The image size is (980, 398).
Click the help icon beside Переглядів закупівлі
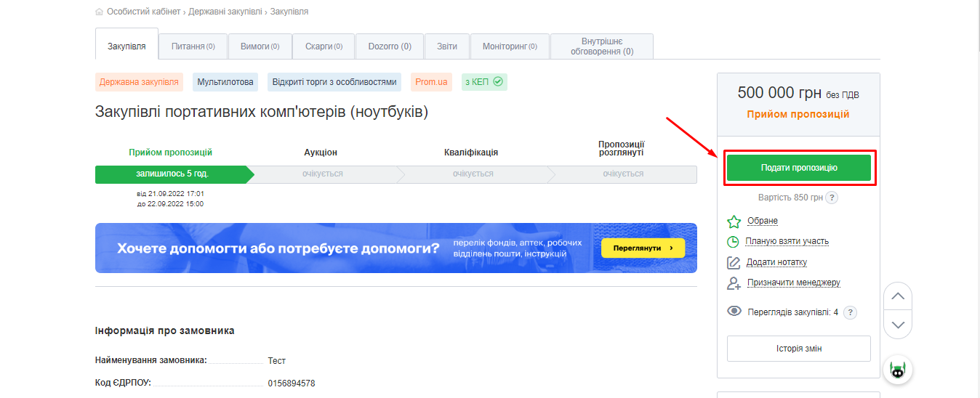[x=850, y=312]
